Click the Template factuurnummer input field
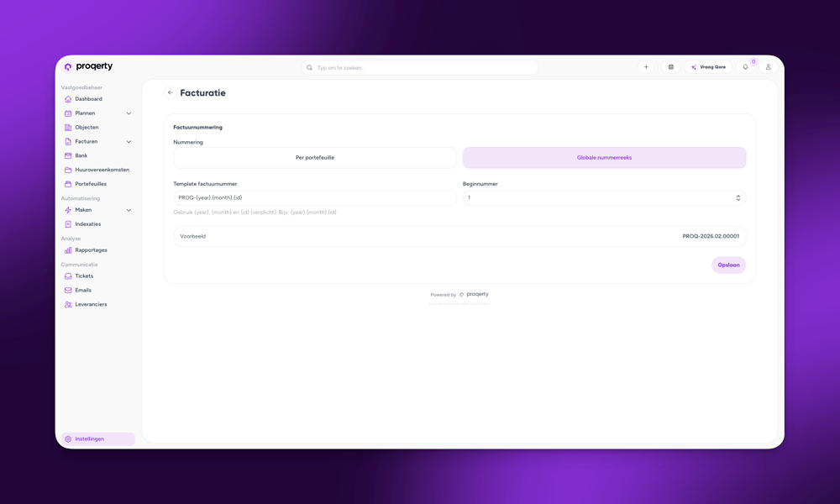The width and height of the screenshot is (840, 504). coord(315,198)
